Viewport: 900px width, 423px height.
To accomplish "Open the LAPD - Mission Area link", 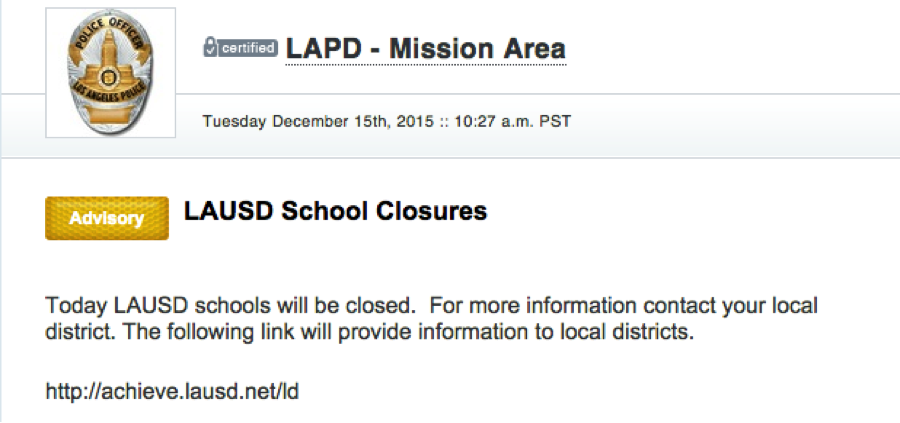I will coord(425,48).
